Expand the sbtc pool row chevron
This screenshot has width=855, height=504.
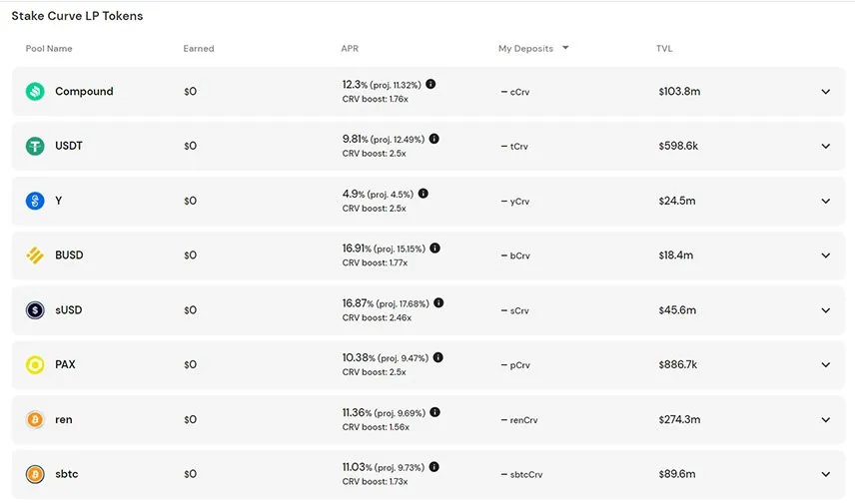tap(826, 474)
